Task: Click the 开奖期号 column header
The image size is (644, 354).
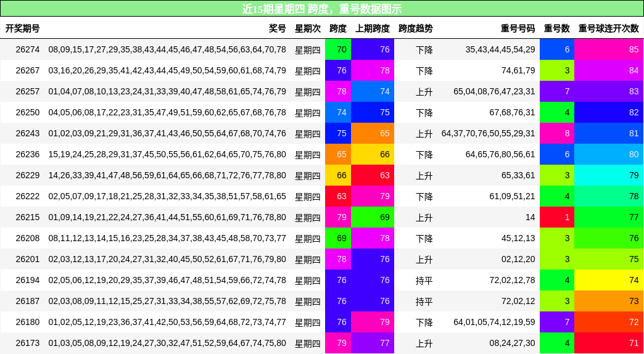Action: click(x=22, y=28)
